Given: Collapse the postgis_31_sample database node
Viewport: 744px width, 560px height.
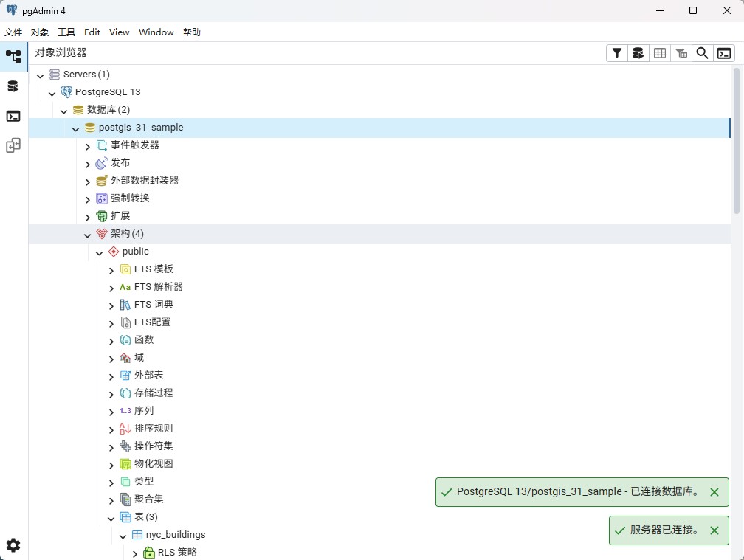Looking at the screenshot, I should coord(75,128).
